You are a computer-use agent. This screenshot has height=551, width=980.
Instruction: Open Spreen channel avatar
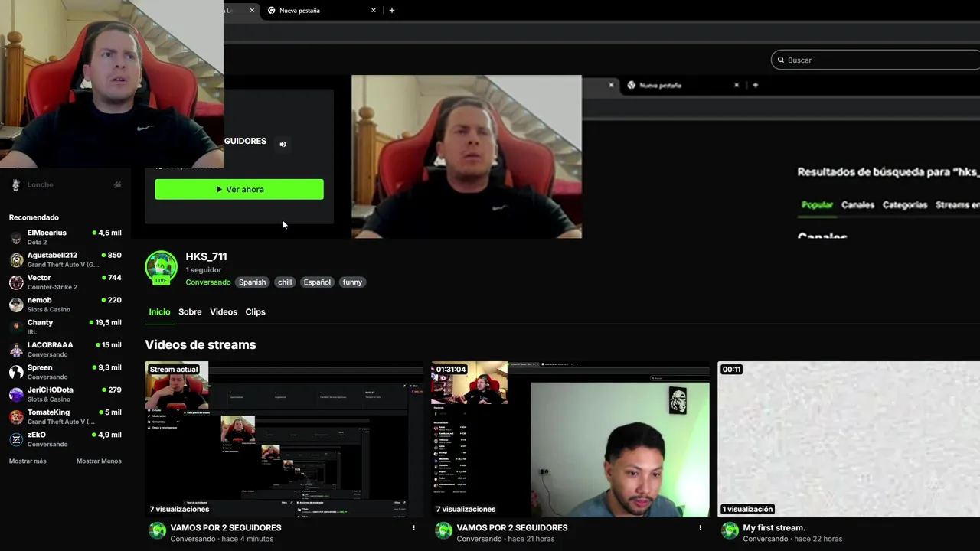coord(16,372)
